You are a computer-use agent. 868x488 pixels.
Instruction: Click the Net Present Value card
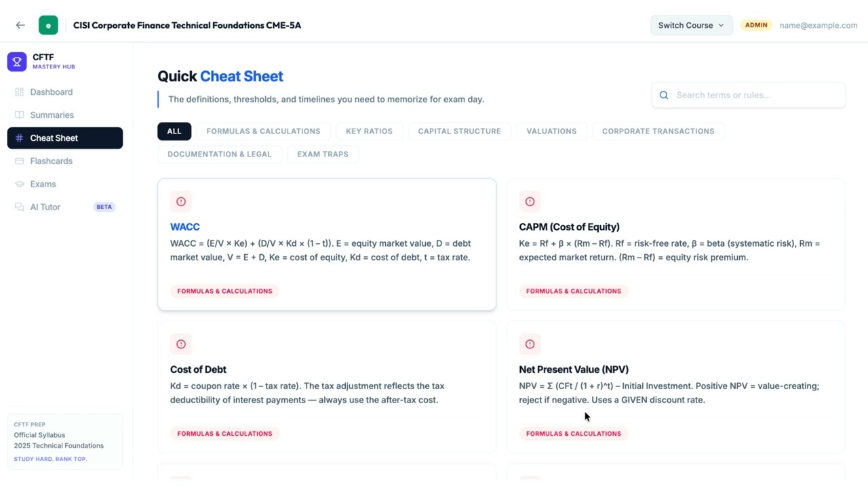[675, 386]
